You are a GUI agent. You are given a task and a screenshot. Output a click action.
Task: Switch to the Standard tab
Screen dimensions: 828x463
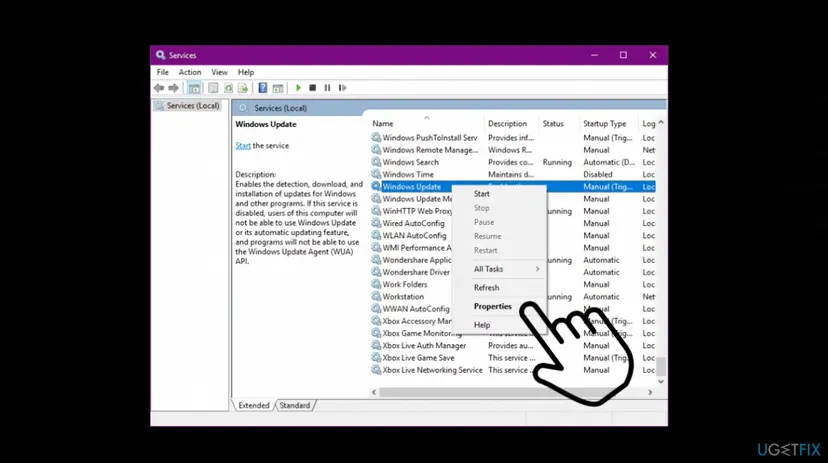(x=295, y=405)
